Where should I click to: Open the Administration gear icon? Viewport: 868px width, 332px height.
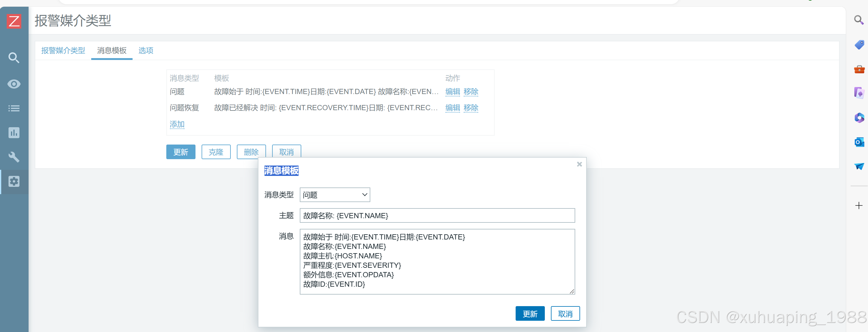(x=14, y=182)
